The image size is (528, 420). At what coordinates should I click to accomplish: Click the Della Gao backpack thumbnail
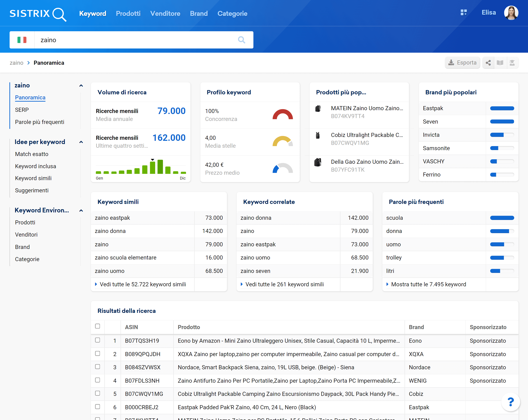(x=318, y=162)
